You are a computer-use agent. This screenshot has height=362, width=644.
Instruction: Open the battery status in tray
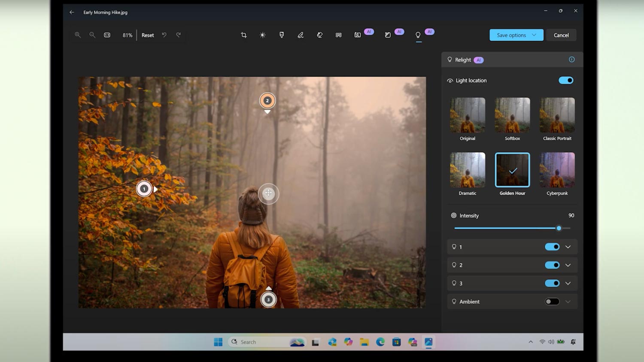click(561, 342)
